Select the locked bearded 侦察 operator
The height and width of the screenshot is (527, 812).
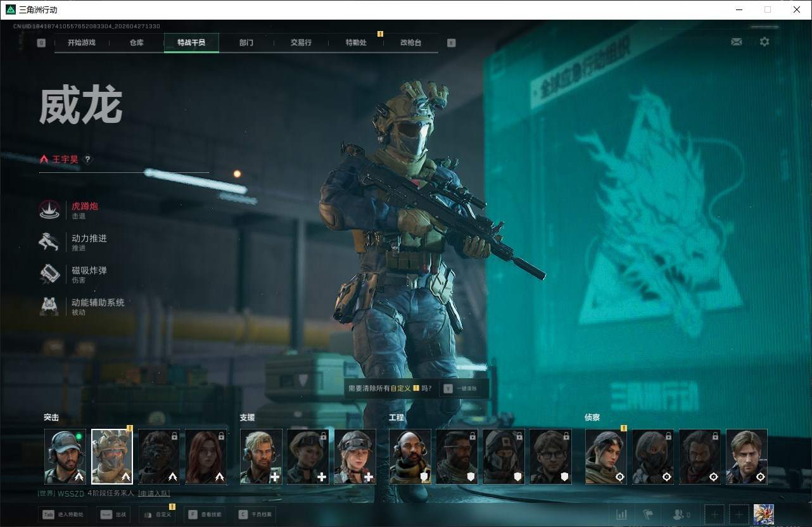(700, 457)
